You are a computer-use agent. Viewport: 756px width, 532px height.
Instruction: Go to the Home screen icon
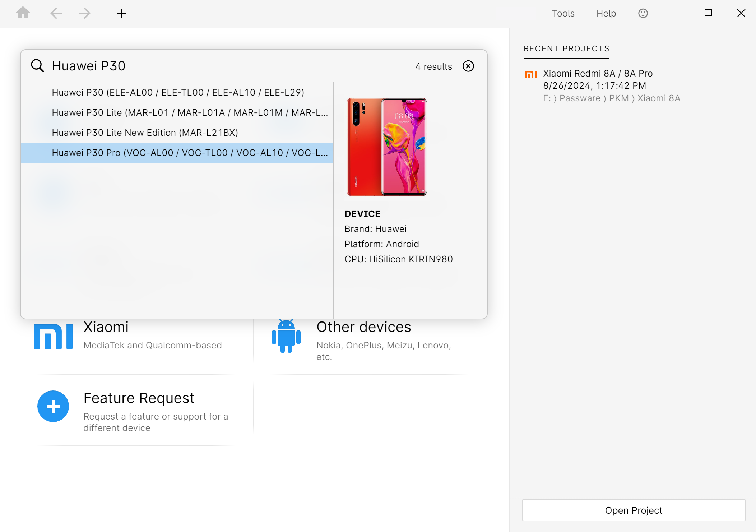[x=23, y=13]
